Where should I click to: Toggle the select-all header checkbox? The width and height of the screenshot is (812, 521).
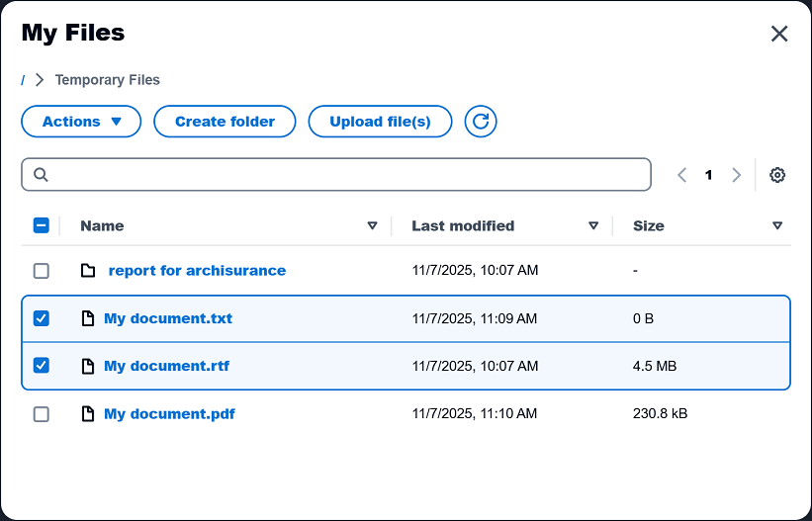[x=41, y=225]
